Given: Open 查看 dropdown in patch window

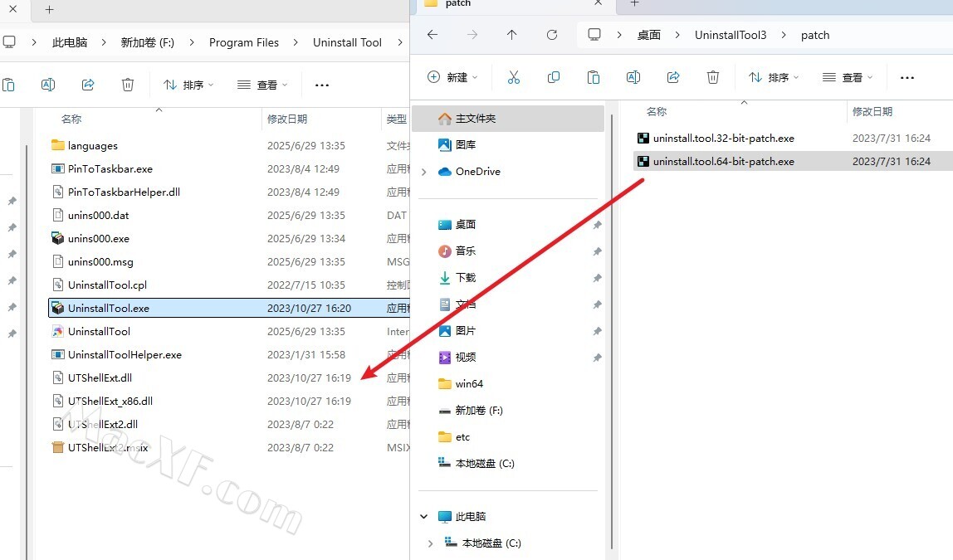Looking at the screenshot, I should click(x=848, y=77).
